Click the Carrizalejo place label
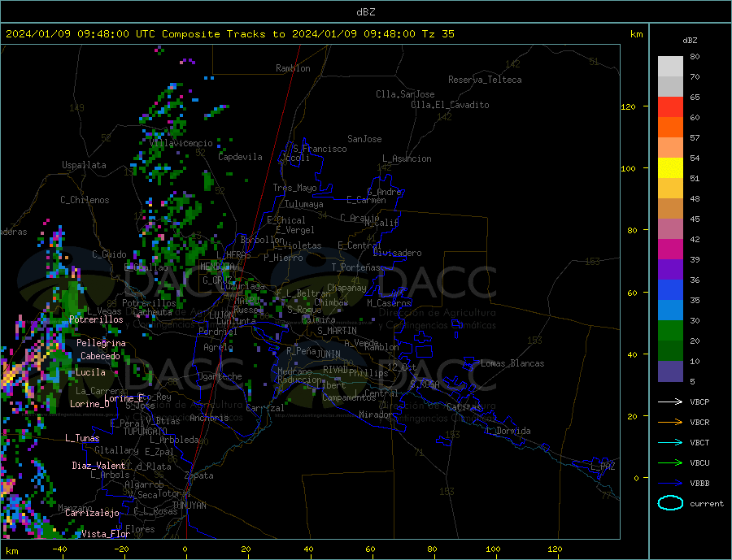 (92, 513)
